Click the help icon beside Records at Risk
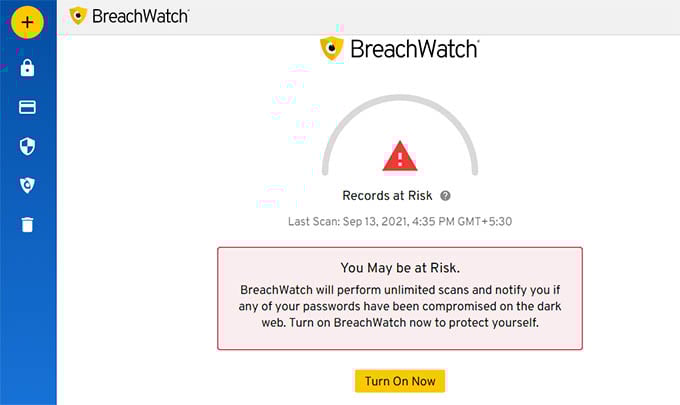 tap(445, 196)
